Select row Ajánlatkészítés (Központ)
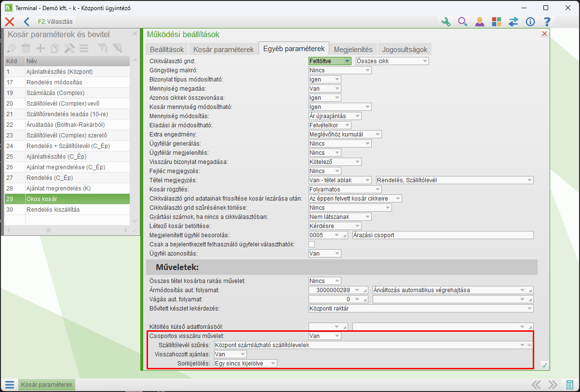Viewport: 580px width, 392px height. 67,71
